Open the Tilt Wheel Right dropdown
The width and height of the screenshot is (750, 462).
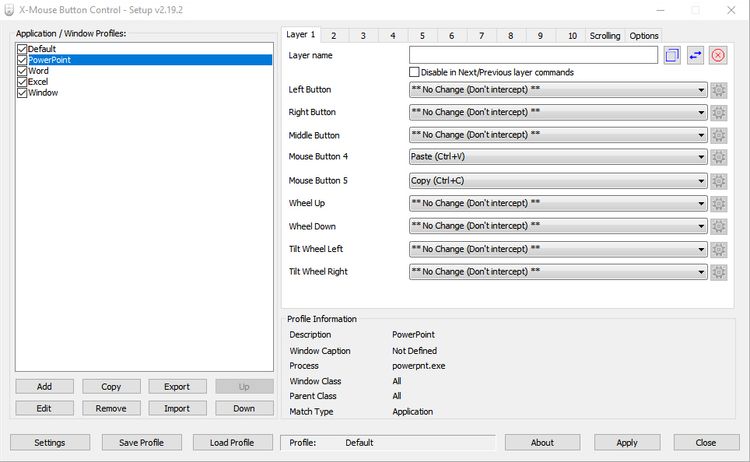point(558,272)
